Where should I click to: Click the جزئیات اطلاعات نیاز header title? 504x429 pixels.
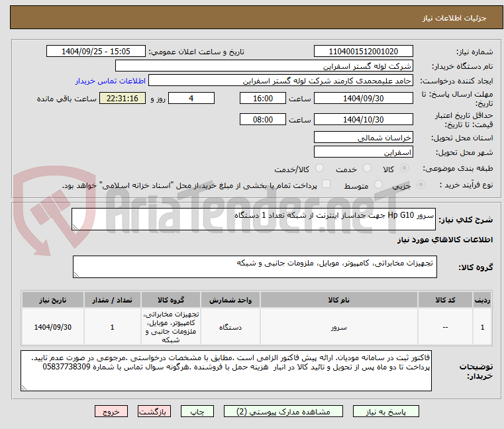click(454, 18)
